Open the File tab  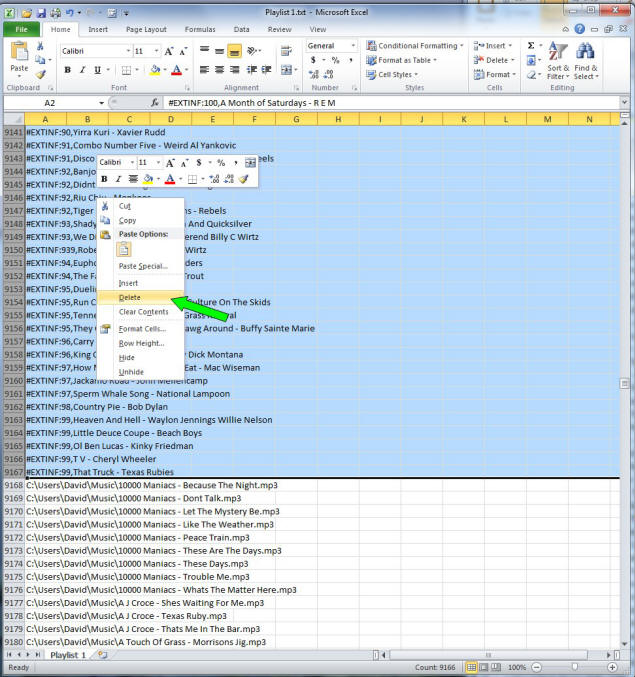21,29
